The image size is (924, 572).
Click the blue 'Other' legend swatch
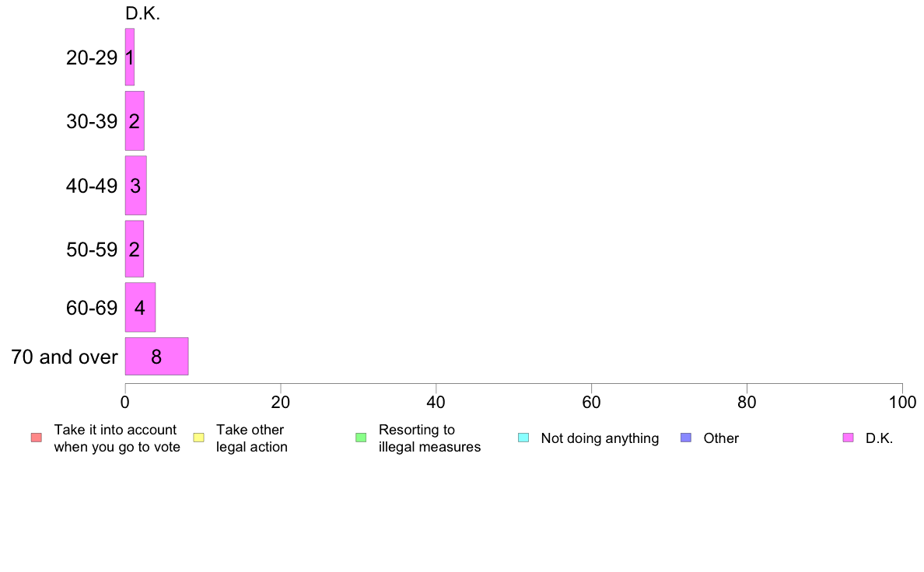click(686, 438)
